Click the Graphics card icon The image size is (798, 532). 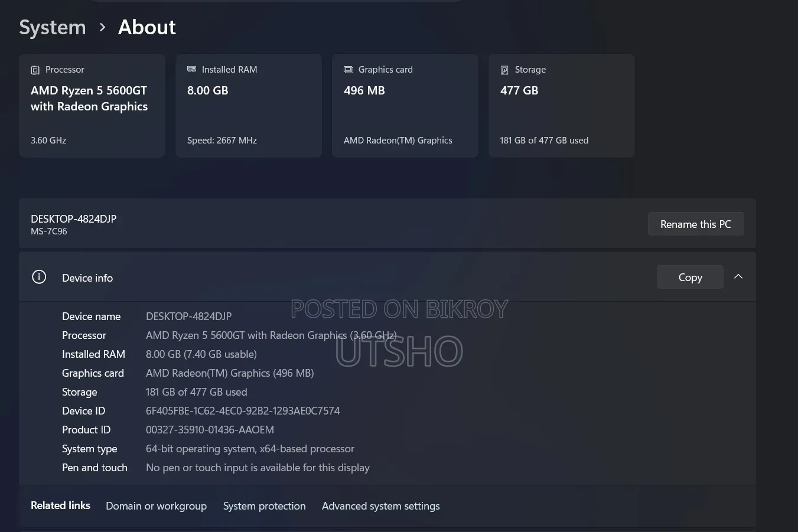348,70
